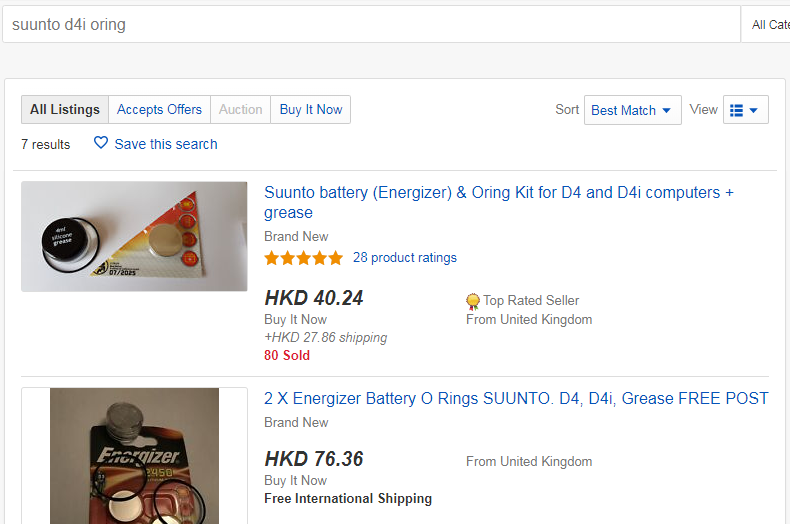Select the All Listings tab
The height and width of the screenshot is (524, 790).
(x=65, y=109)
